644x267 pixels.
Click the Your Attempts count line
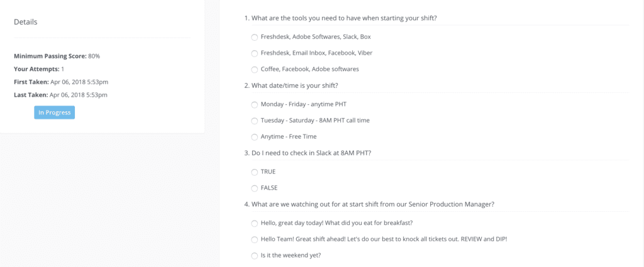39,69
